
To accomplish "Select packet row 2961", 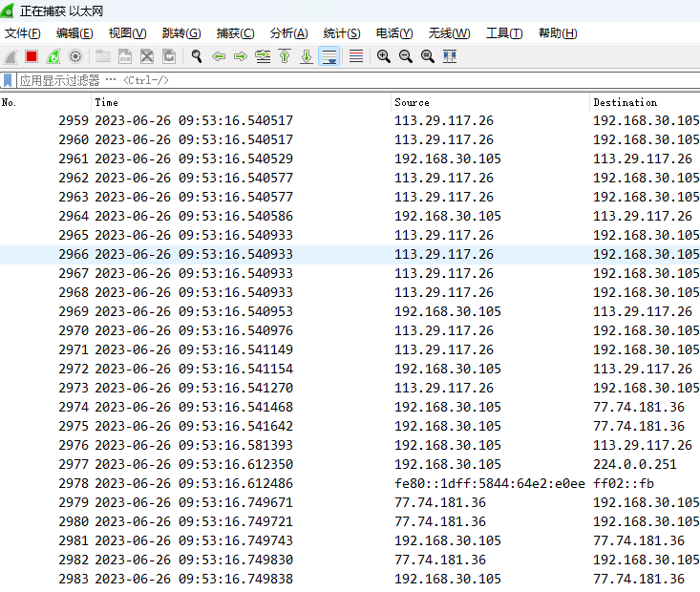I will click(350, 159).
